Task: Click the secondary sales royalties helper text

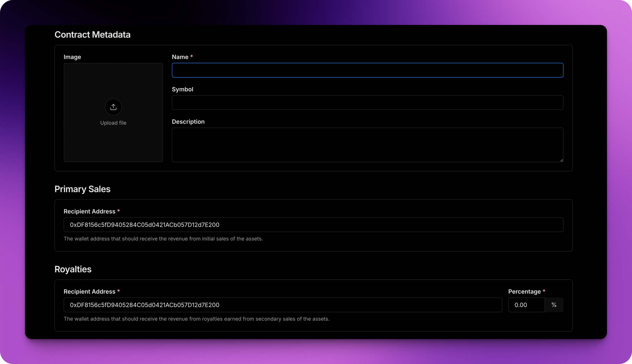Action: click(197, 319)
